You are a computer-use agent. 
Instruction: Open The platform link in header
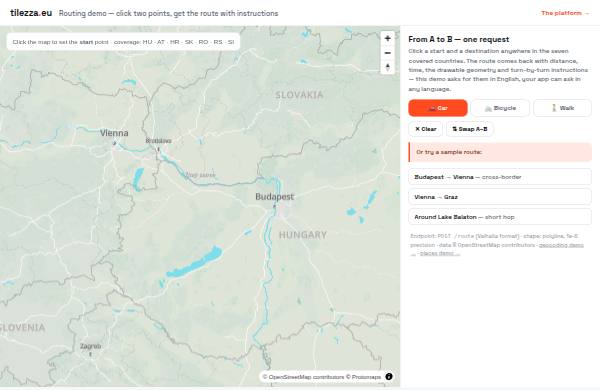coord(565,13)
